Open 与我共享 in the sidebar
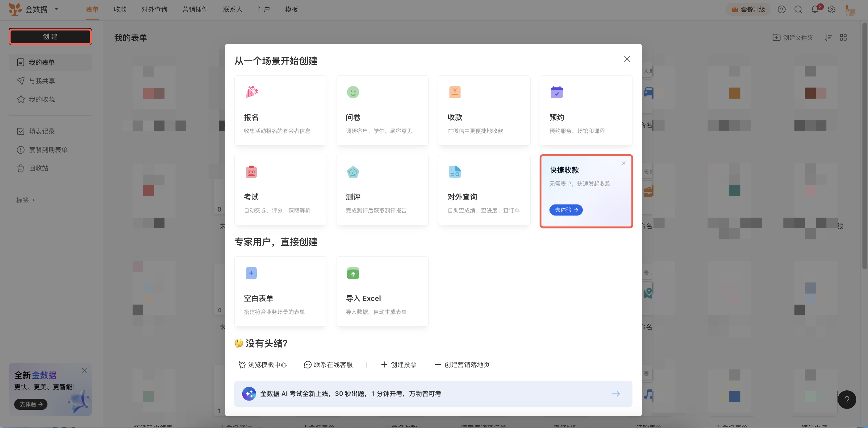Viewport: 868px width, 428px height. 50,81
